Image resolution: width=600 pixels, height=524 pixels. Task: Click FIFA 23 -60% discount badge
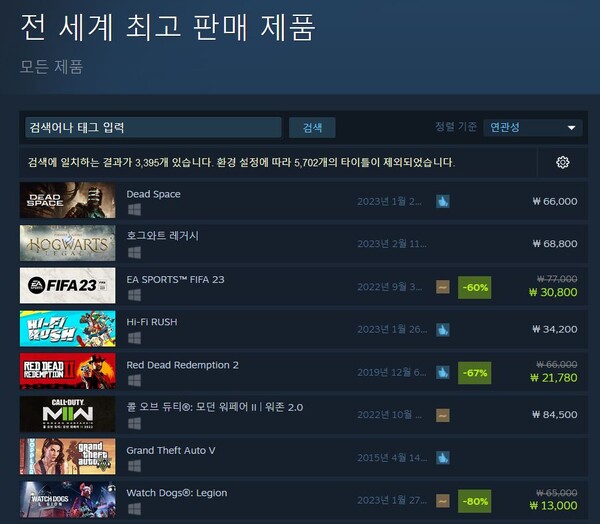coord(474,287)
